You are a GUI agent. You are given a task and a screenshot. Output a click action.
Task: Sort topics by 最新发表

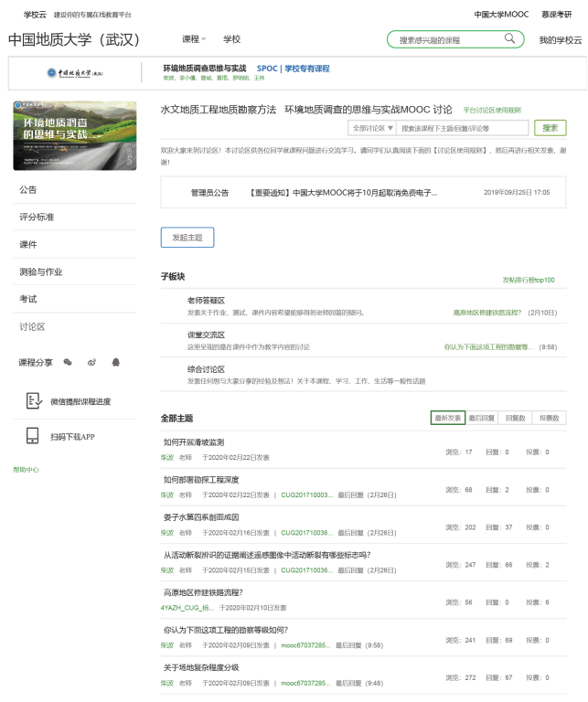click(x=448, y=418)
